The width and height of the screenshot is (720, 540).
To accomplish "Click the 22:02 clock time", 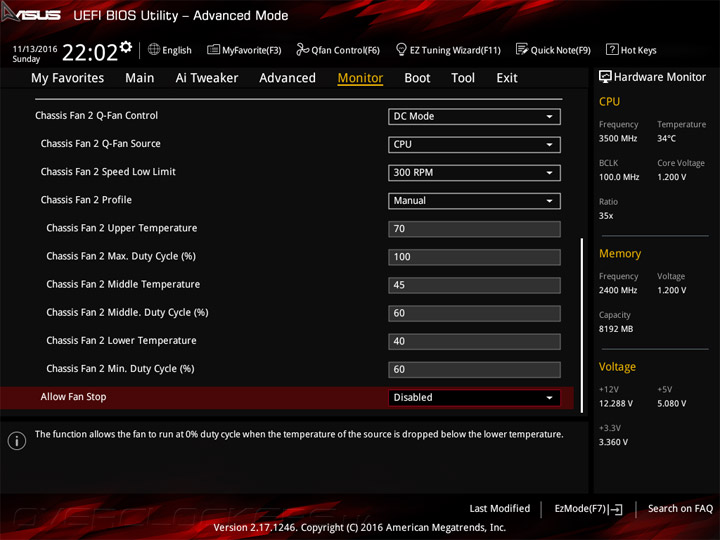I will pyautogui.click(x=90, y=52).
